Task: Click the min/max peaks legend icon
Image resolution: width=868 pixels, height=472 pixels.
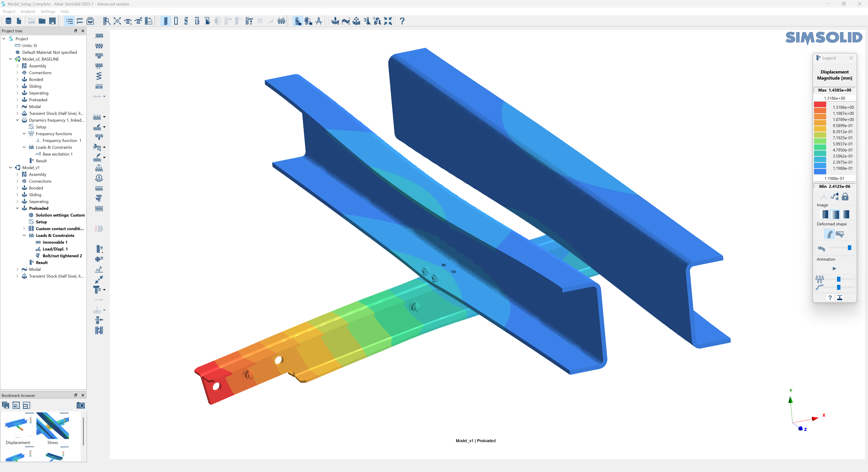Action: pos(834,197)
